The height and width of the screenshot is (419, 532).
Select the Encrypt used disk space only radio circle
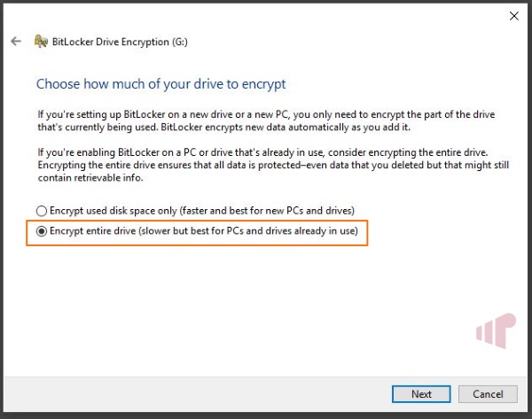pyautogui.click(x=42, y=211)
